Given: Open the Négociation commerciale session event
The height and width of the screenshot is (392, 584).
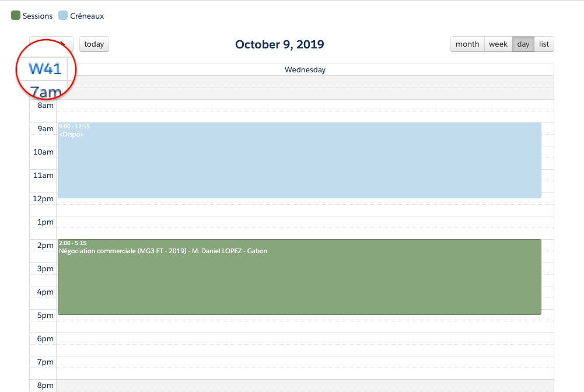Looking at the screenshot, I should [299, 277].
